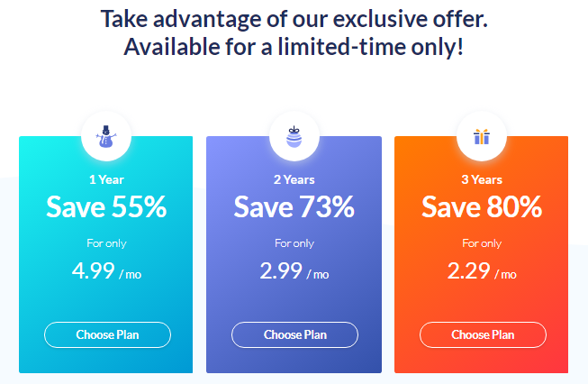The image size is (588, 384).
Task: Choose Plan for the 3 Years offer
Action: tap(483, 334)
